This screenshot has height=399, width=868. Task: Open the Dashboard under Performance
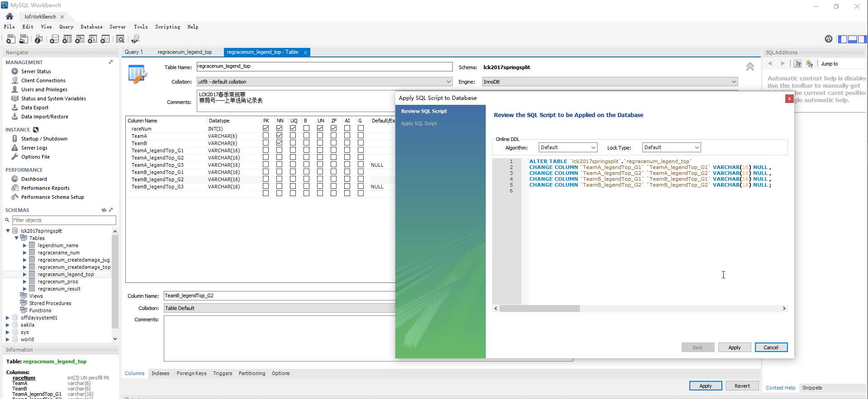pyautogui.click(x=34, y=179)
